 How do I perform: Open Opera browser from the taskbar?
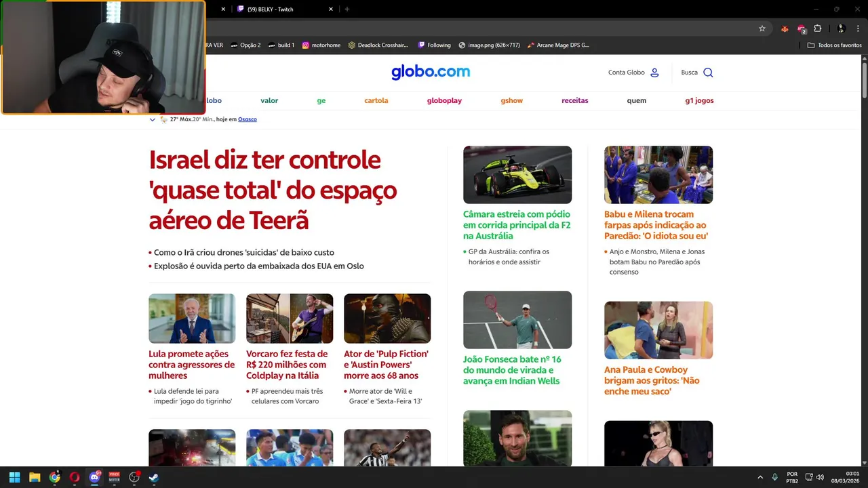coord(75,477)
